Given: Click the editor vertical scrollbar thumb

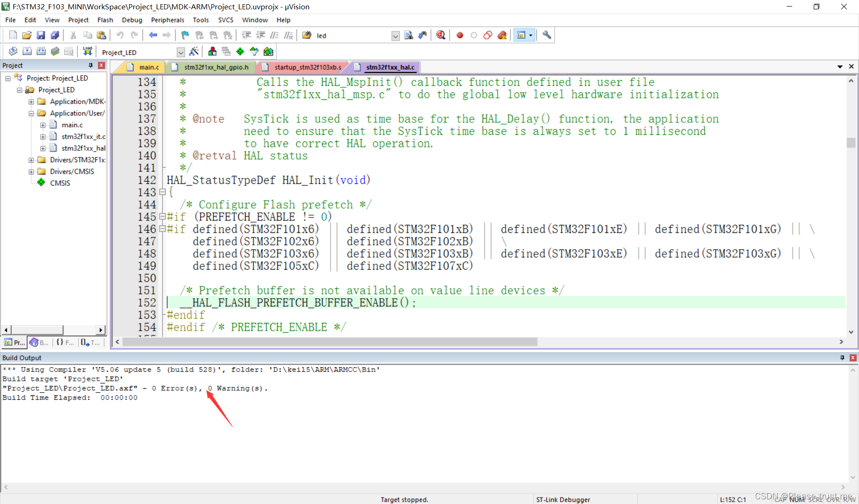Looking at the screenshot, I should pyautogui.click(x=851, y=143).
